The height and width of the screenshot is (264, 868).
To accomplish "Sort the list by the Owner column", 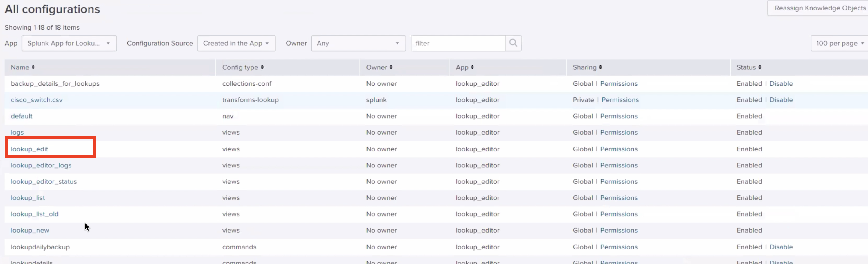I will [x=391, y=67].
